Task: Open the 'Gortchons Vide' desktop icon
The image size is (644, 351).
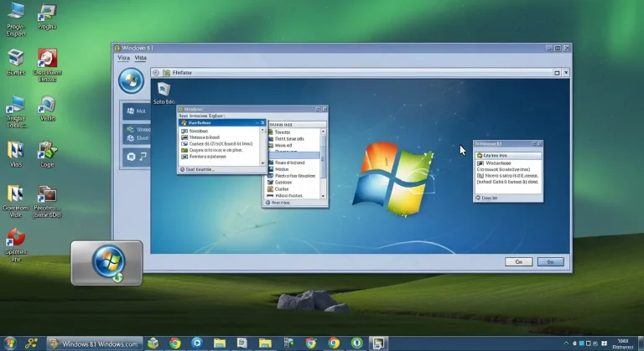Action: coord(16,201)
